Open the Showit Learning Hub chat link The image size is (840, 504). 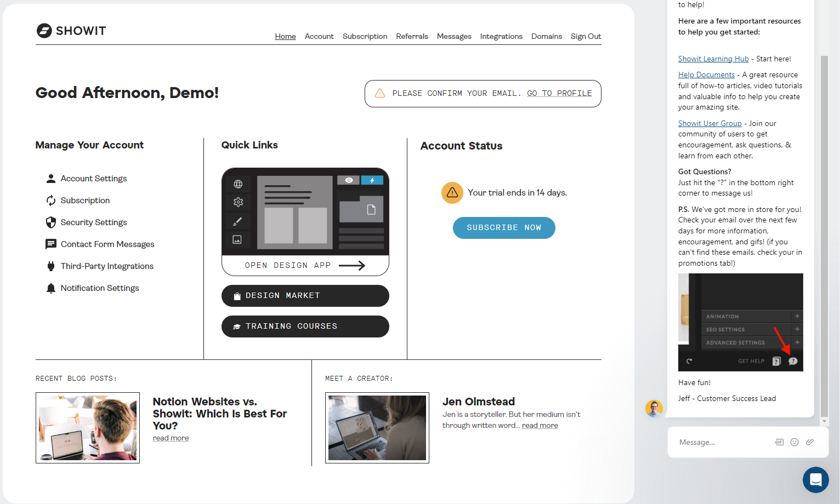tap(713, 59)
